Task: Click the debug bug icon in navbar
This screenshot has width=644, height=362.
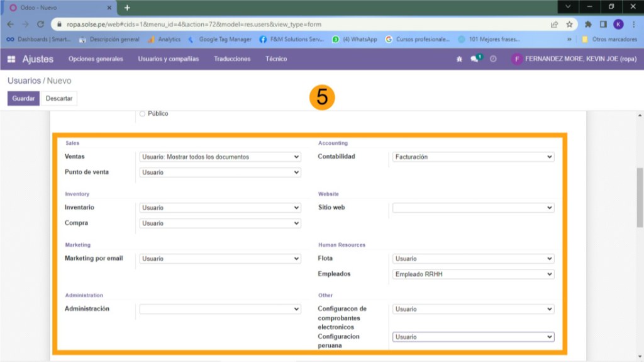Action: 459,59
